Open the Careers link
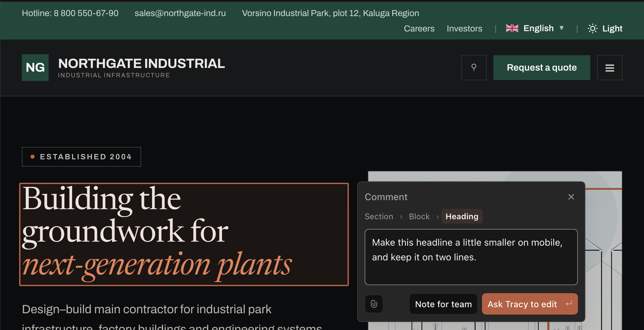The image size is (644, 330). click(x=419, y=28)
